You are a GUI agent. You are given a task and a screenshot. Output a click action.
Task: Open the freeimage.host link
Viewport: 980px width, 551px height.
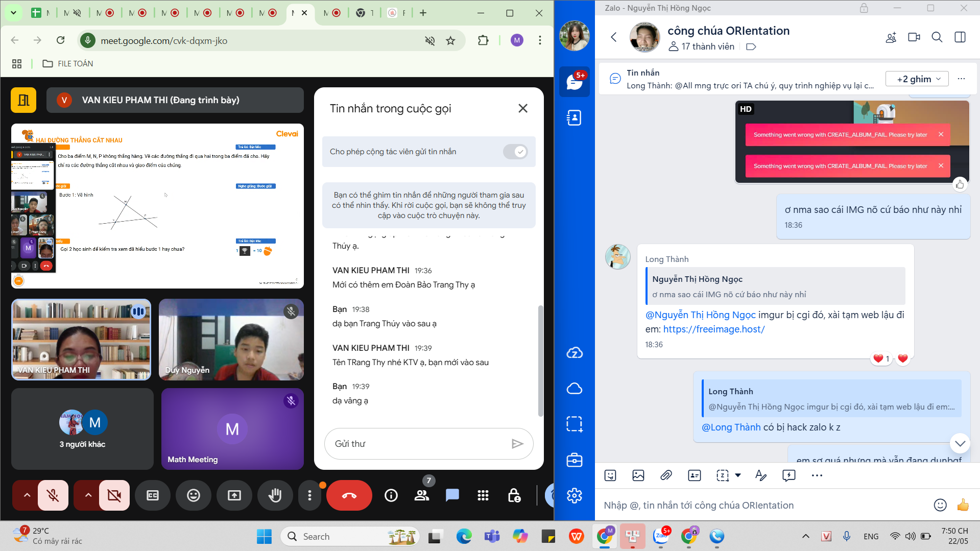point(714,329)
